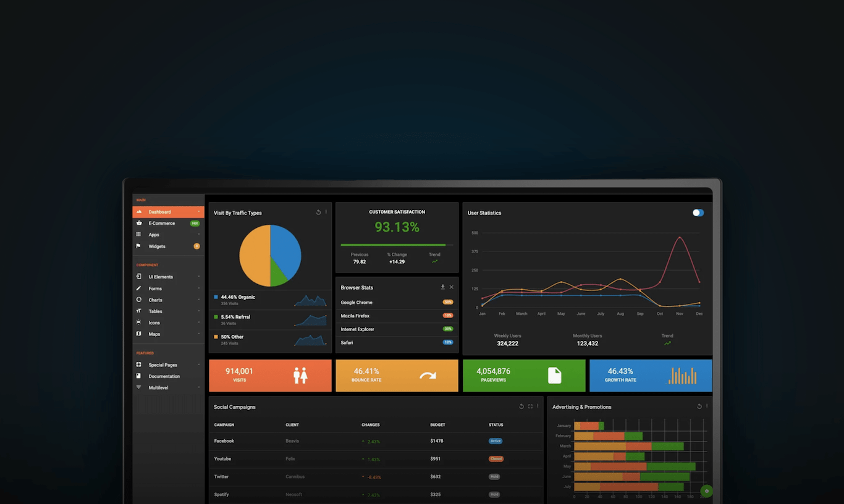Click the Hot badge beside E-Commerce

tap(195, 223)
